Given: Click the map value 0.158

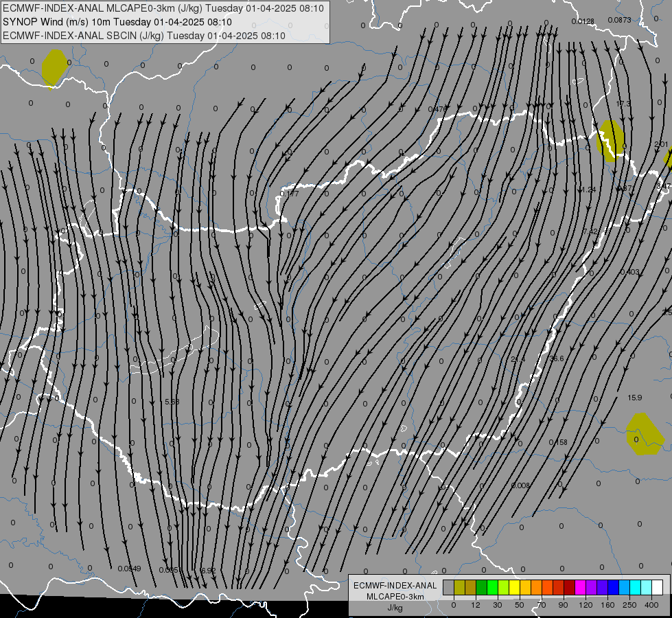Looking at the screenshot, I should coord(558,442).
